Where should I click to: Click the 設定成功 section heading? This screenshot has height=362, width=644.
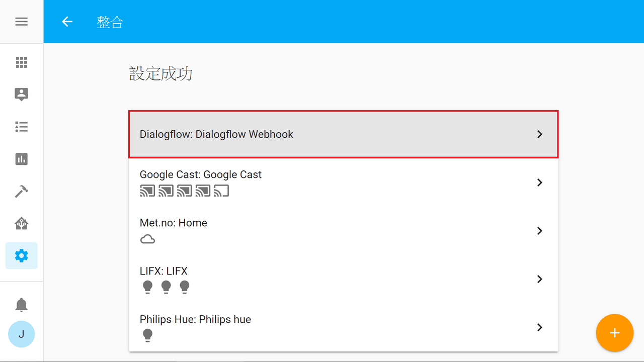point(161,74)
